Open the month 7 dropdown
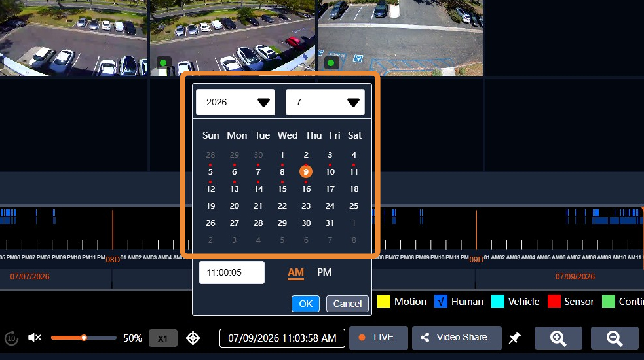 click(x=325, y=102)
